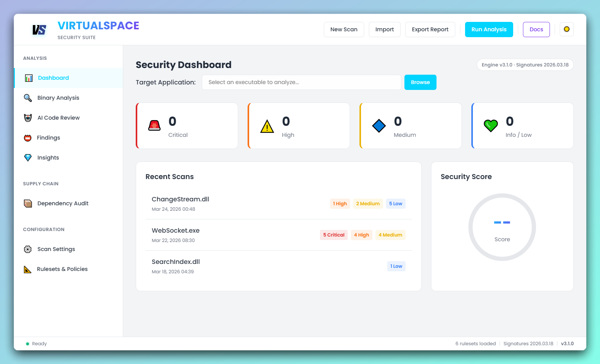Click the executable selection input field
This screenshot has width=600, height=364.
(x=301, y=82)
